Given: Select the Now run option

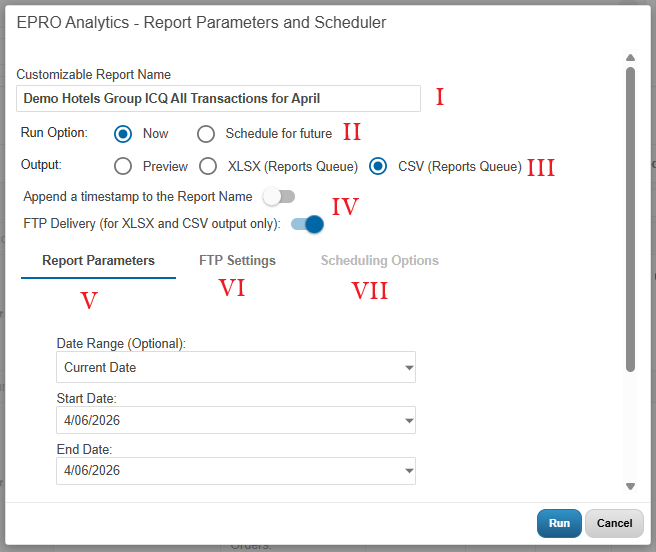Looking at the screenshot, I should pyautogui.click(x=124, y=134).
